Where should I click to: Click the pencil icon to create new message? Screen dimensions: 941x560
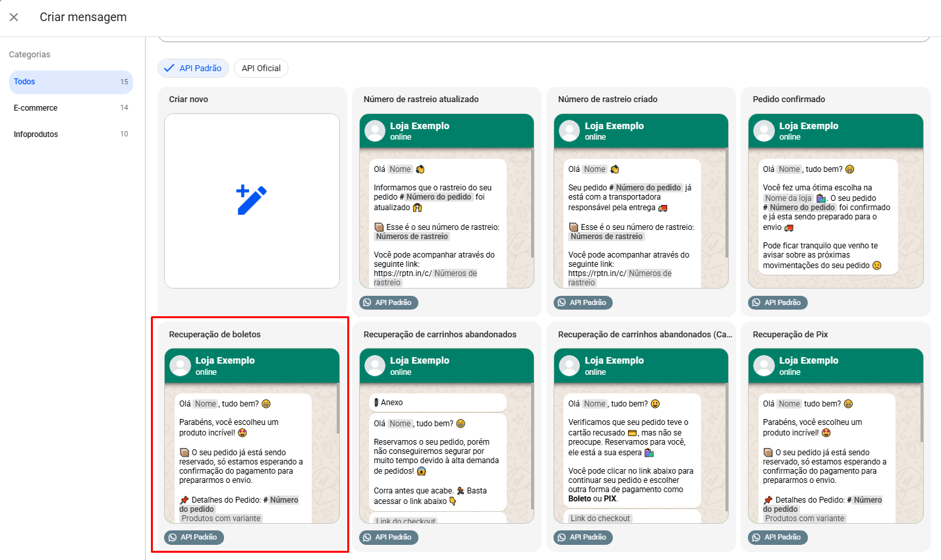point(251,200)
